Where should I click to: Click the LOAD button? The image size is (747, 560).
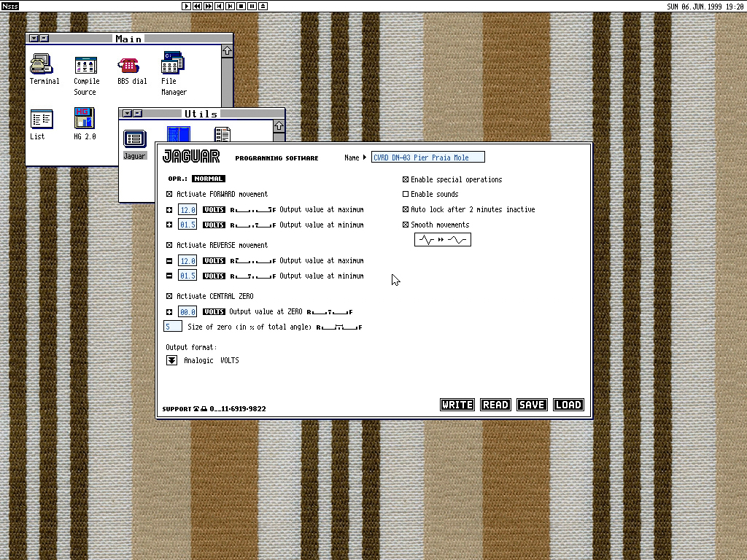point(568,405)
